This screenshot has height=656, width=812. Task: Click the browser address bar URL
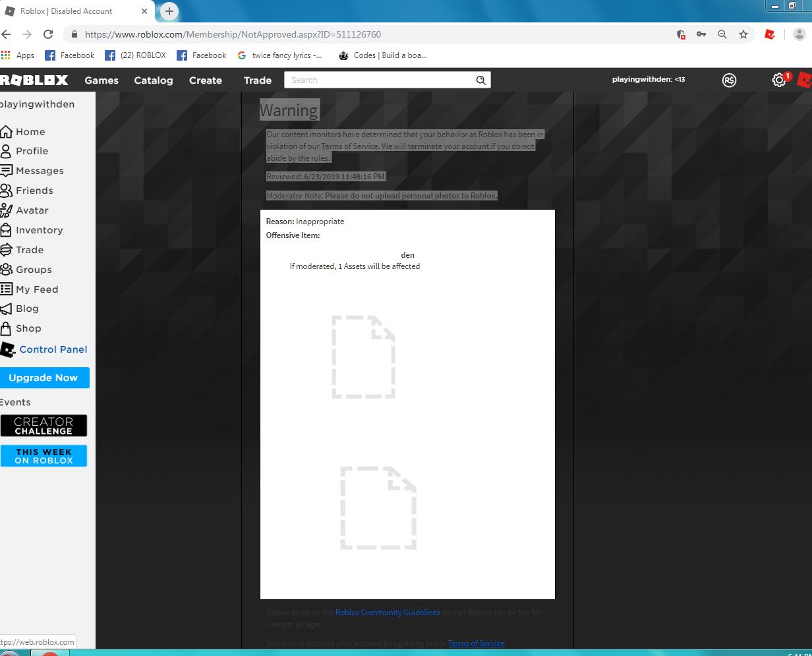click(233, 34)
